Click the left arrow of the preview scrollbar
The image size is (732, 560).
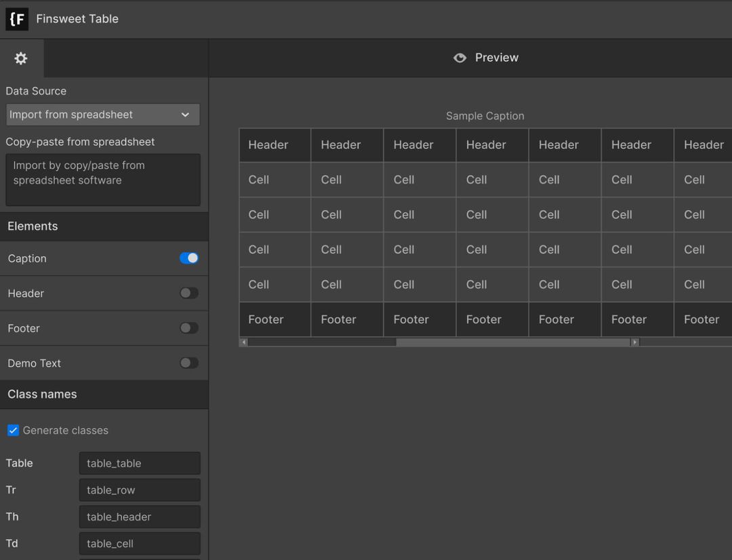(244, 342)
